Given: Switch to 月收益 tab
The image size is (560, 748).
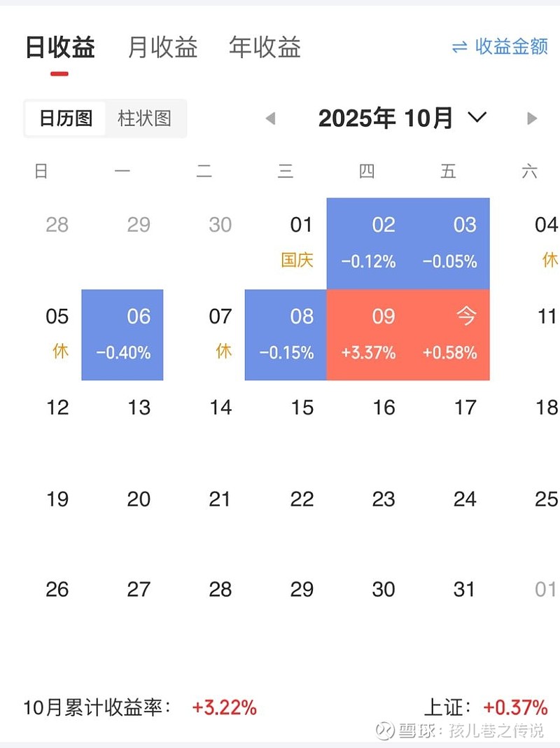Looking at the screenshot, I should [x=163, y=48].
